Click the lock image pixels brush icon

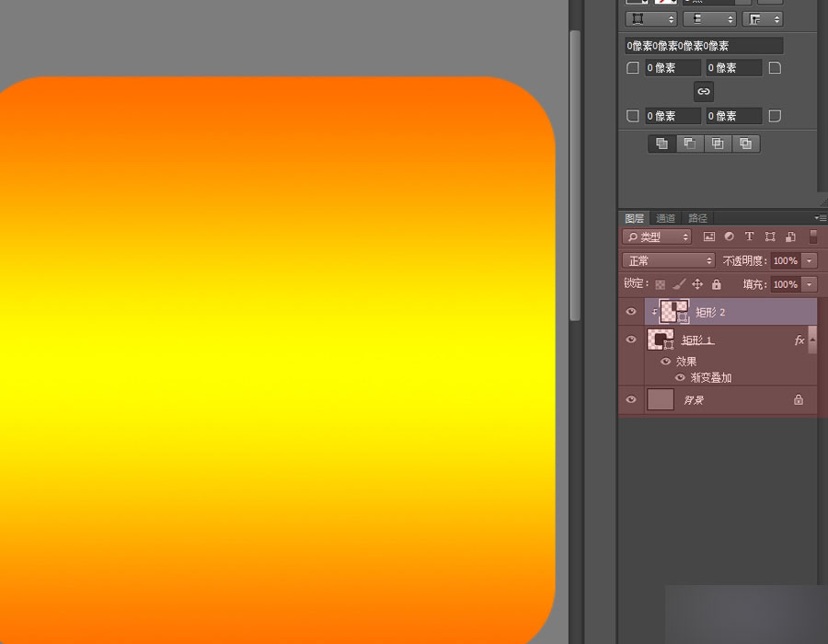coord(679,284)
